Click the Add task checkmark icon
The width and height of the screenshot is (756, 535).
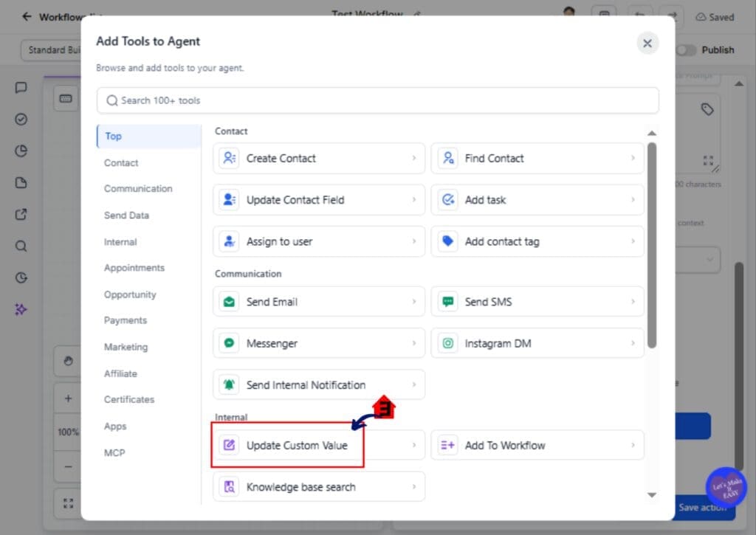(448, 199)
